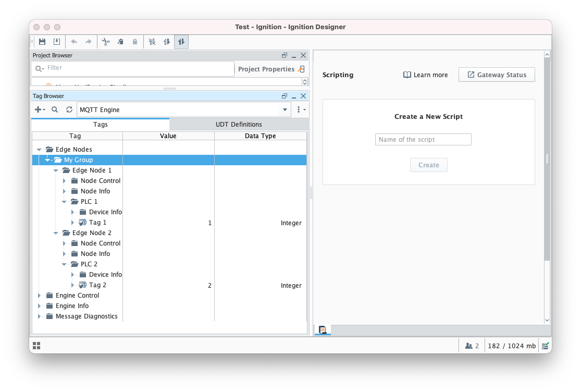Click the four-squares grid icon in status bar
The width and height of the screenshot is (581, 392).
click(36, 346)
